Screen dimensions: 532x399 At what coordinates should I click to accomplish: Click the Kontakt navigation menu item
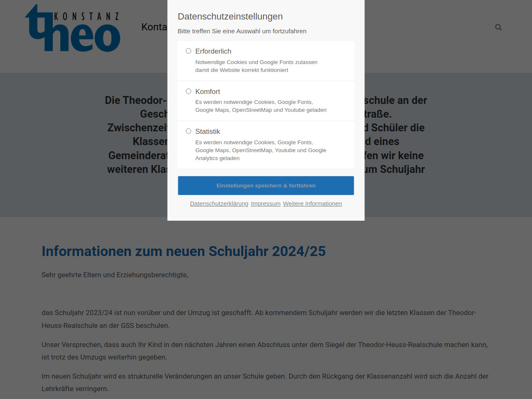click(x=154, y=27)
